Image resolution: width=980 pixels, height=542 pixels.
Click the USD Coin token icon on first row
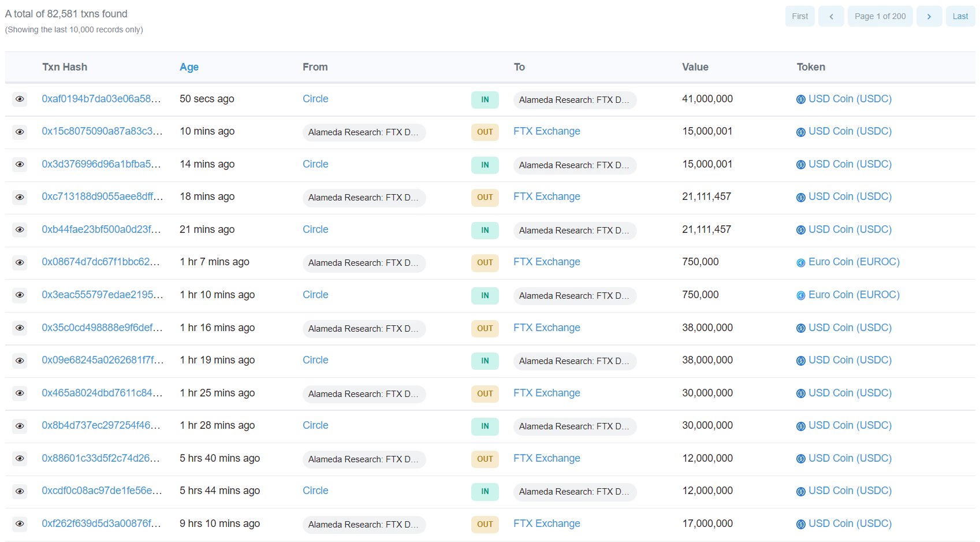[800, 99]
